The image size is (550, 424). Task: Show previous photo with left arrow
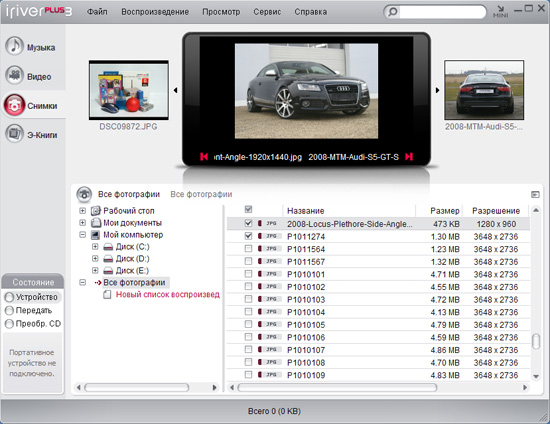pyautogui.click(x=175, y=90)
